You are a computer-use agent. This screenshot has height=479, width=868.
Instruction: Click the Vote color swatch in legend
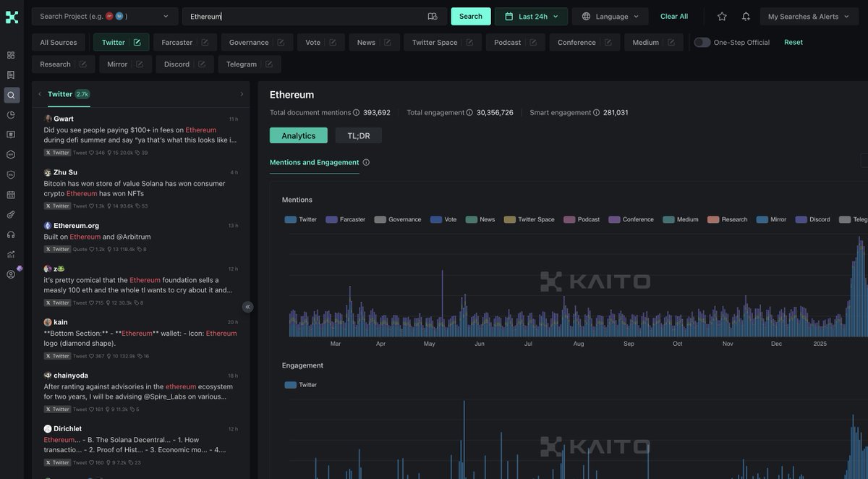point(436,219)
